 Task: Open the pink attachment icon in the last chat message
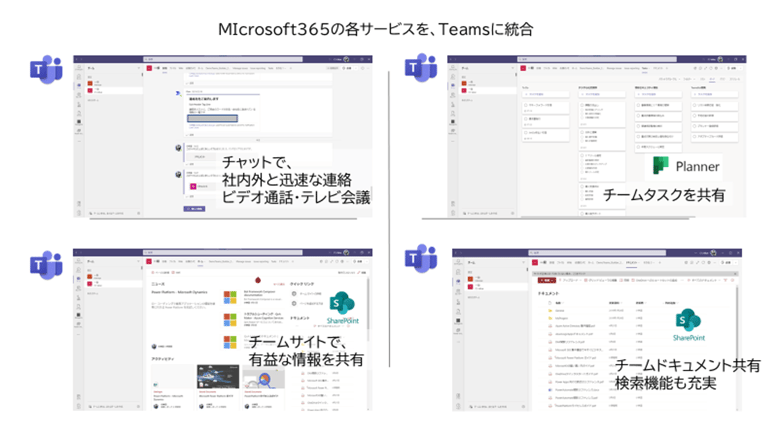pos(194,186)
